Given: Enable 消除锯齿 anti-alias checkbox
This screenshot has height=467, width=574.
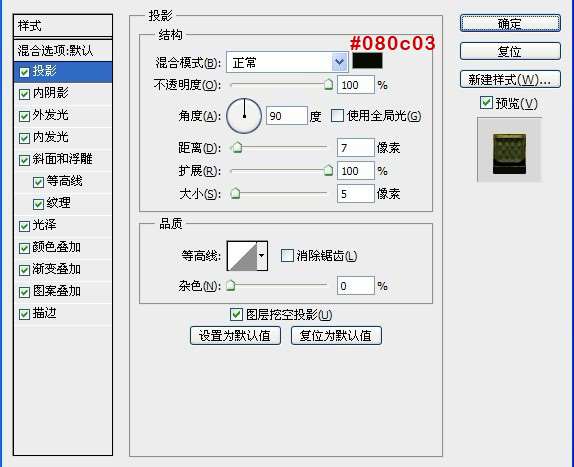Looking at the screenshot, I should [x=287, y=255].
